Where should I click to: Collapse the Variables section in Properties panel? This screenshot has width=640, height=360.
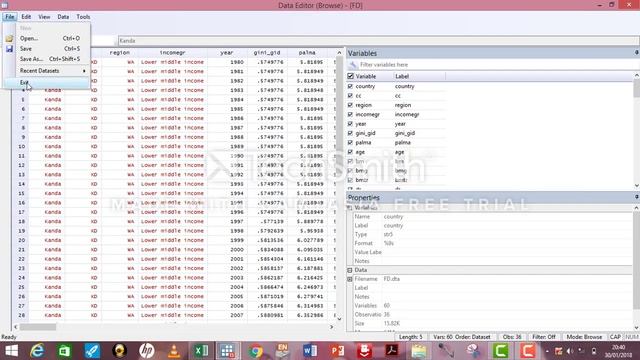tap(350, 208)
